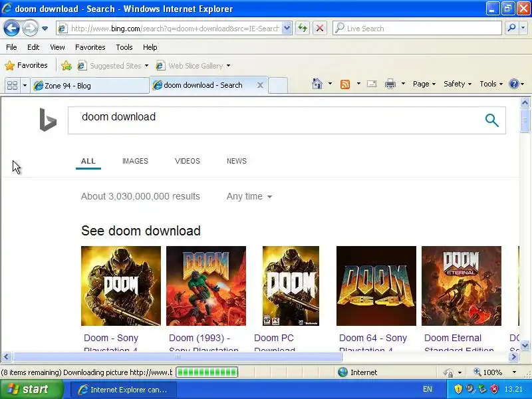This screenshot has width=532, height=399.
Task: Switch to the Zone 94 - Blog tab
Action: (x=90, y=86)
